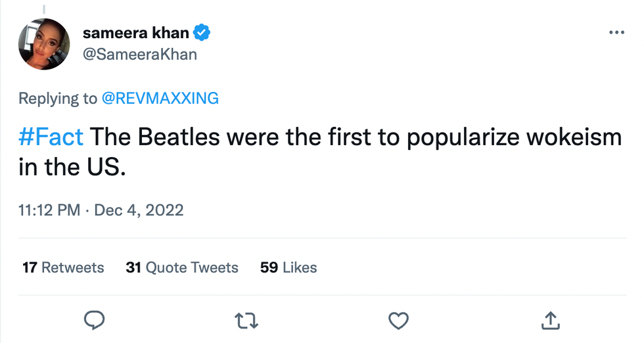644x343 pixels.
Task: Visit the @REVMAXXING mention link
Action: click(160, 99)
